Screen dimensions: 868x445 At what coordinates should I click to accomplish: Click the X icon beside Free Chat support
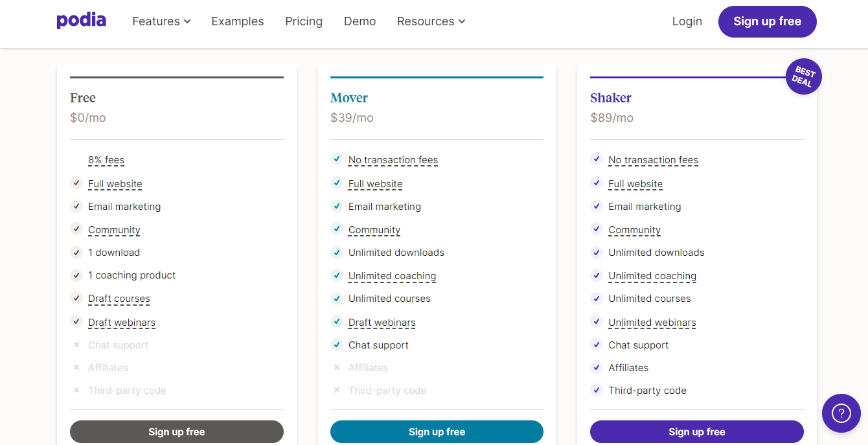pos(76,345)
